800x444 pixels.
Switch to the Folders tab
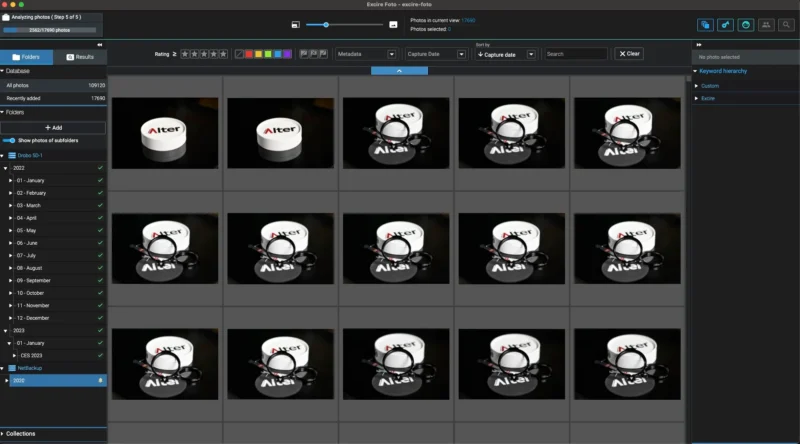point(27,57)
